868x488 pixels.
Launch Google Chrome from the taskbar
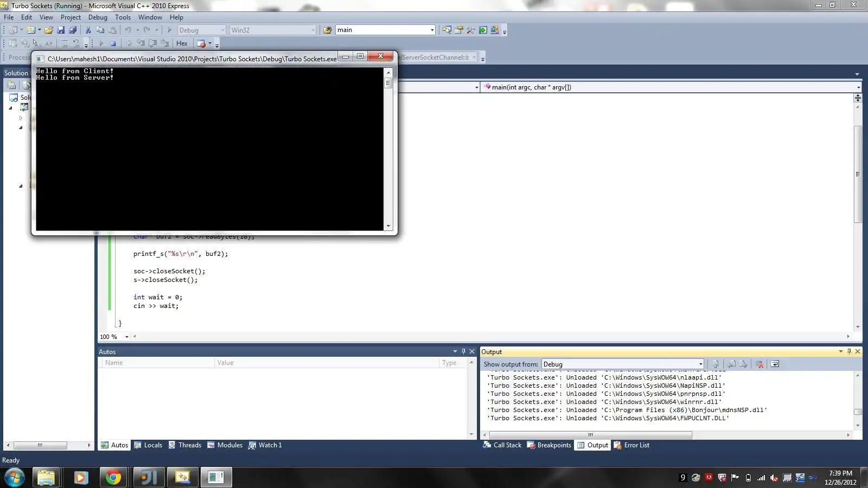click(113, 477)
